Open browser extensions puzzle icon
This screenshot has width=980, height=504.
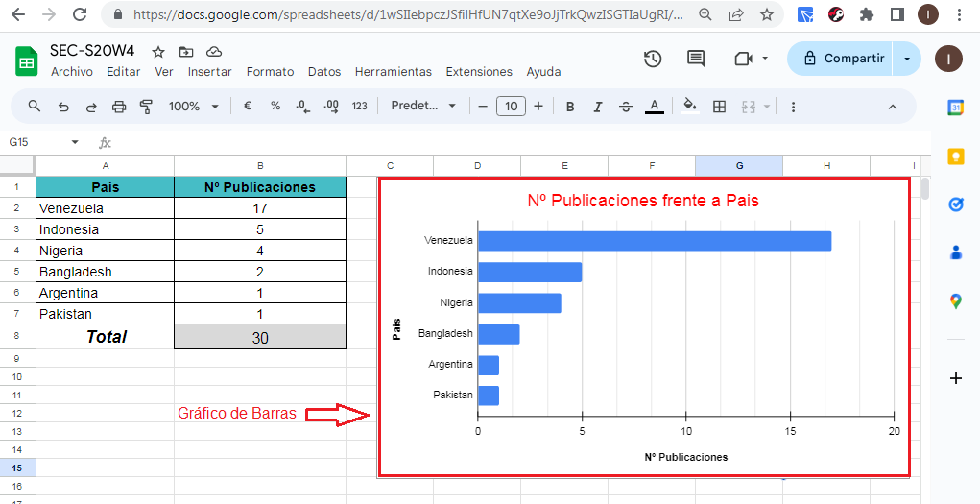point(866,14)
